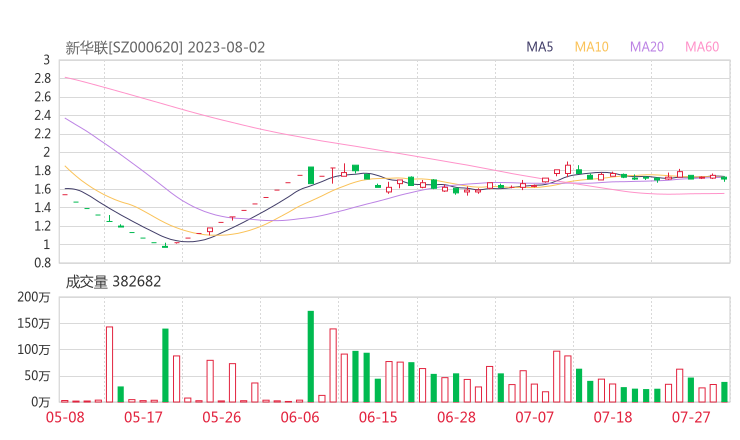Viewport: 740px width, 440px height.
Task: Click the 2.4 price axis label
Action: click(42, 116)
